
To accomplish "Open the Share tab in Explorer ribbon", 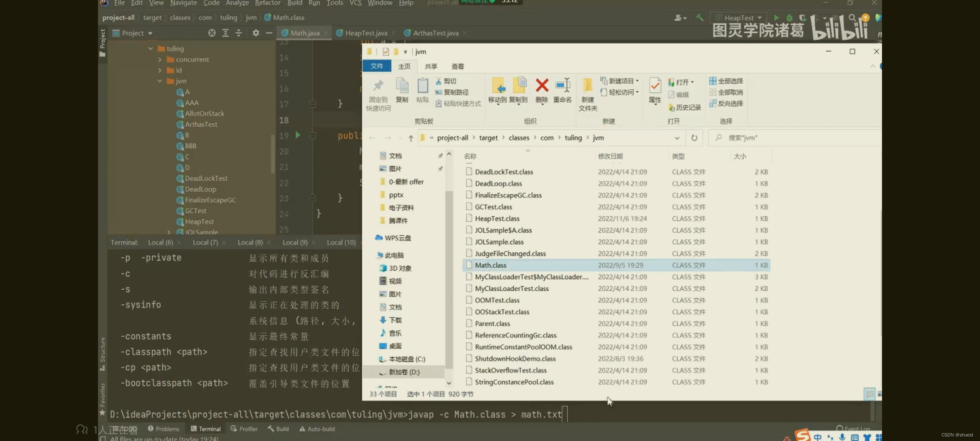I will (x=431, y=66).
